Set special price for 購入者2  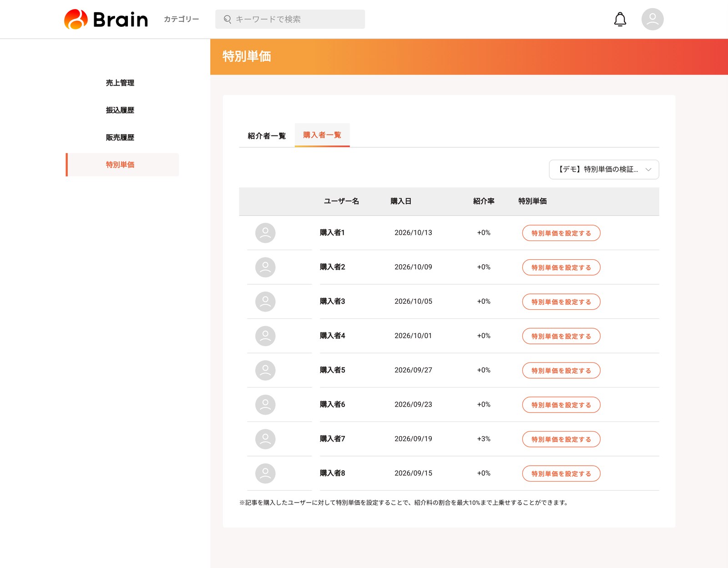[561, 267]
